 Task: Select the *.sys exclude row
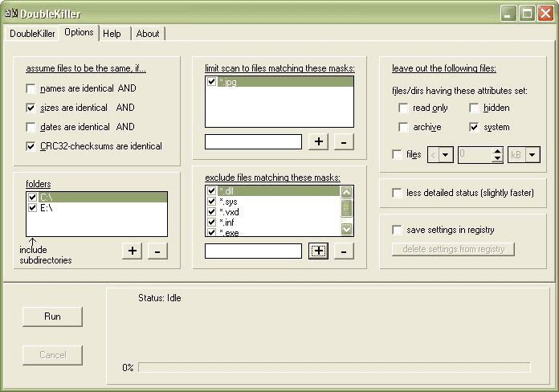click(273, 201)
